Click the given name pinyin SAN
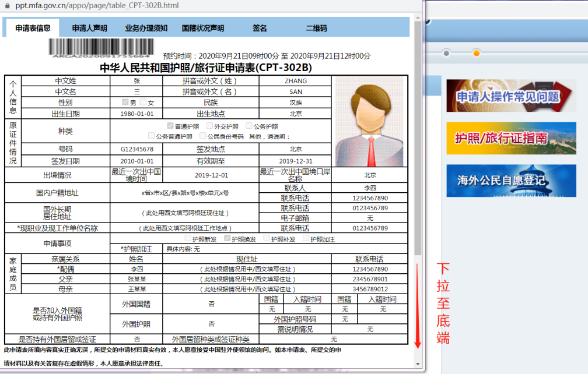This screenshot has width=588, height=374. tap(296, 91)
